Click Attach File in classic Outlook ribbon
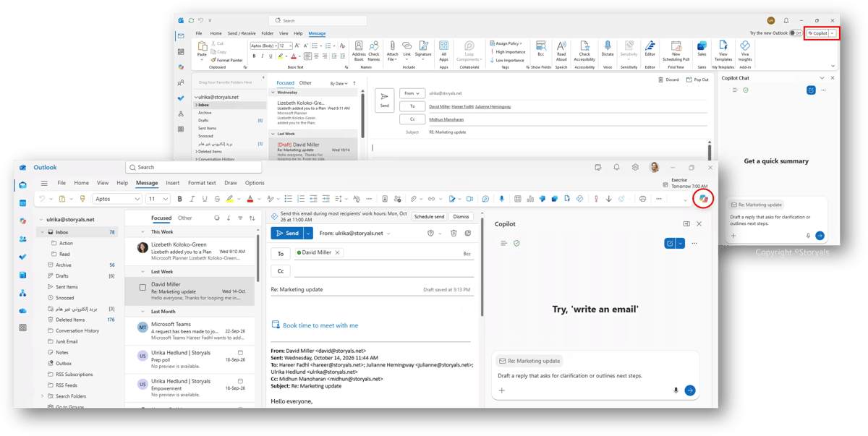 click(x=392, y=51)
